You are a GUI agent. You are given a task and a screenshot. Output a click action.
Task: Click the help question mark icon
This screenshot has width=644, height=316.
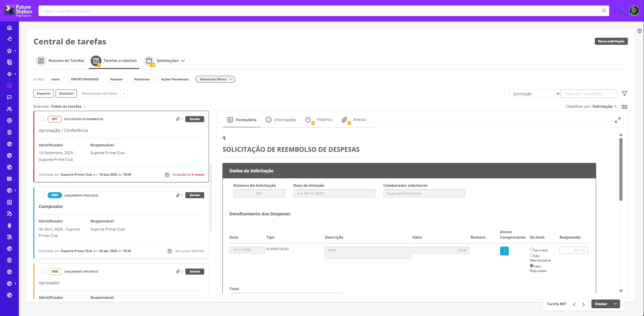click(x=640, y=31)
